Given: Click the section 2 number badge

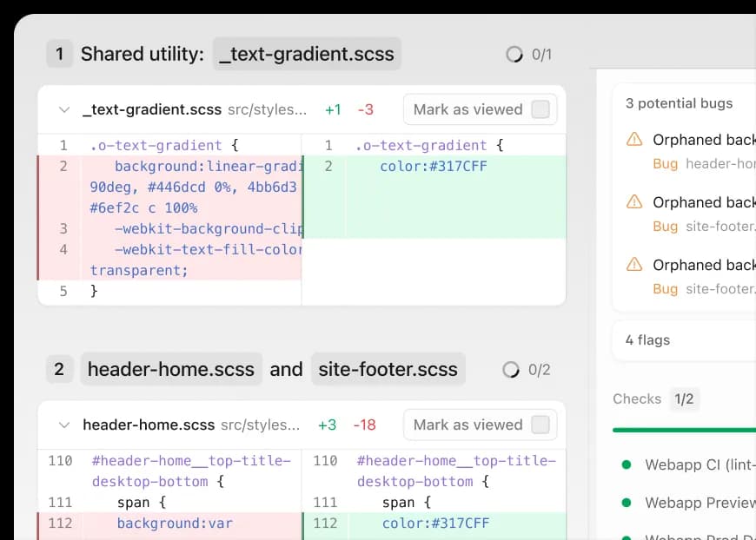Looking at the screenshot, I should tap(59, 369).
